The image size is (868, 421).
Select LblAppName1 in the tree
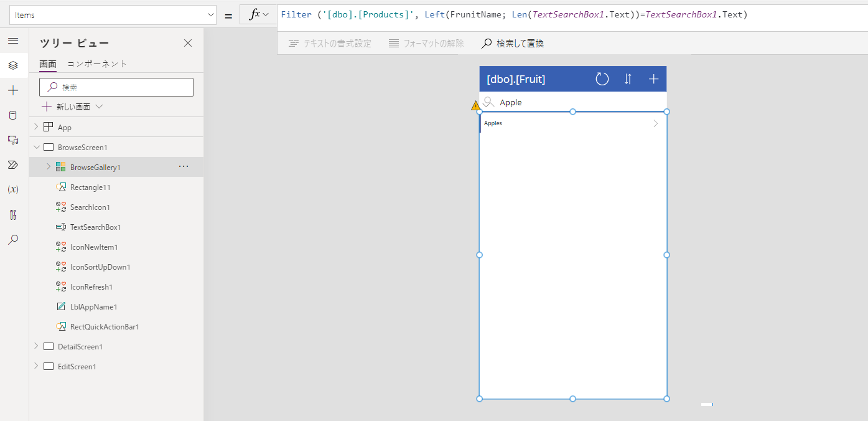pyautogui.click(x=93, y=306)
